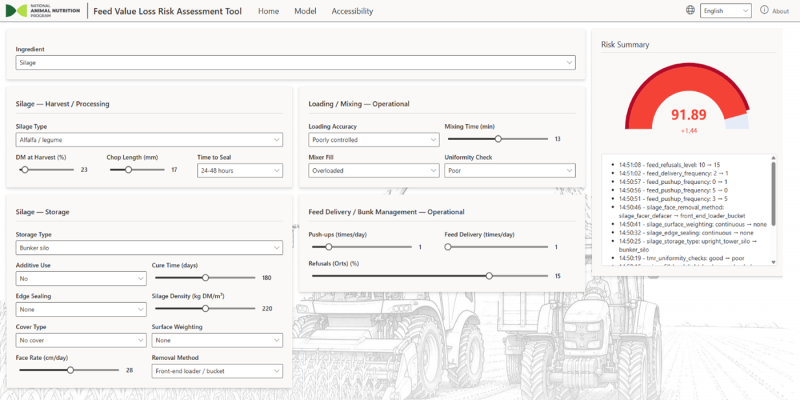Image resolution: width=800 pixels, height=400 pixels.
Task: Click the Chop Length slider handle
Action: point(129,169)
